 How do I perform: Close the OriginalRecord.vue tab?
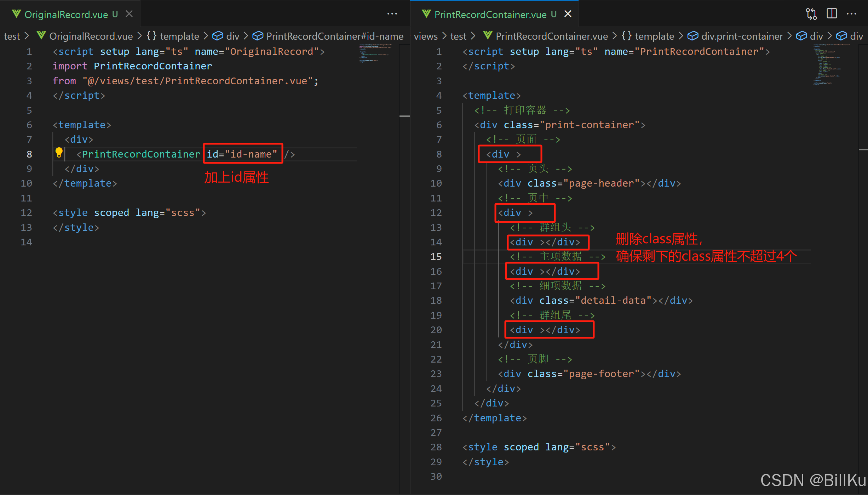tap(129, 14)
